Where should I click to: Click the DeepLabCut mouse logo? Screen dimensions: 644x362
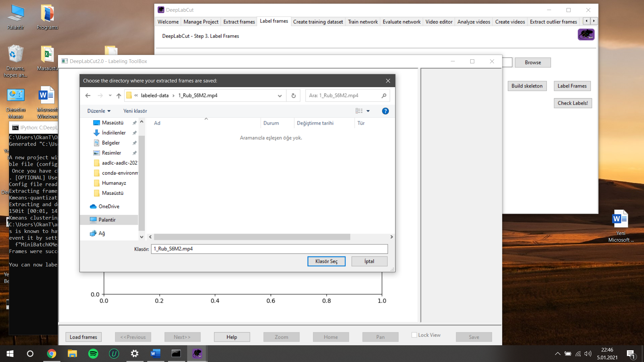click(586, 34)
